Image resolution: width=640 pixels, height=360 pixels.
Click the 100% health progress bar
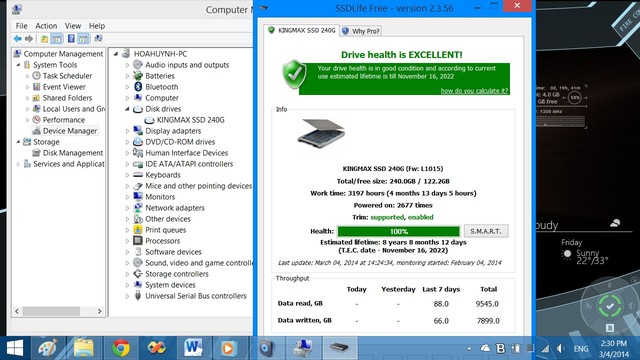[398, 231]
